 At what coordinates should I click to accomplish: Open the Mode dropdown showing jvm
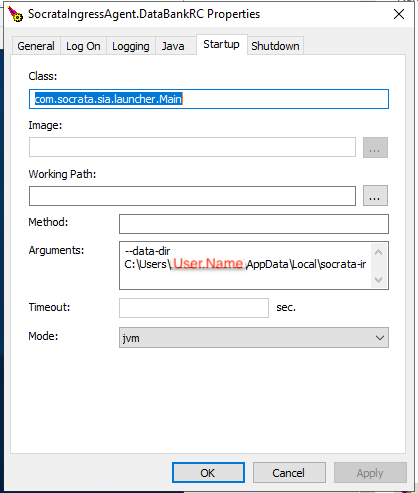click(x=254, y=338)
